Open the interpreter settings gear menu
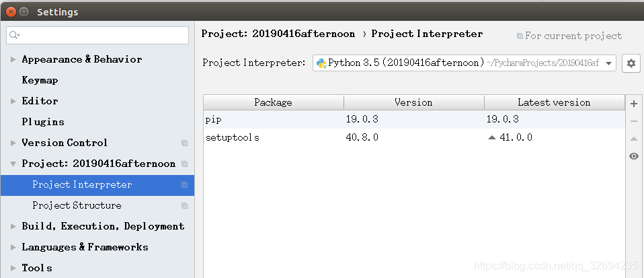The image size is (644, 278). 631,63
